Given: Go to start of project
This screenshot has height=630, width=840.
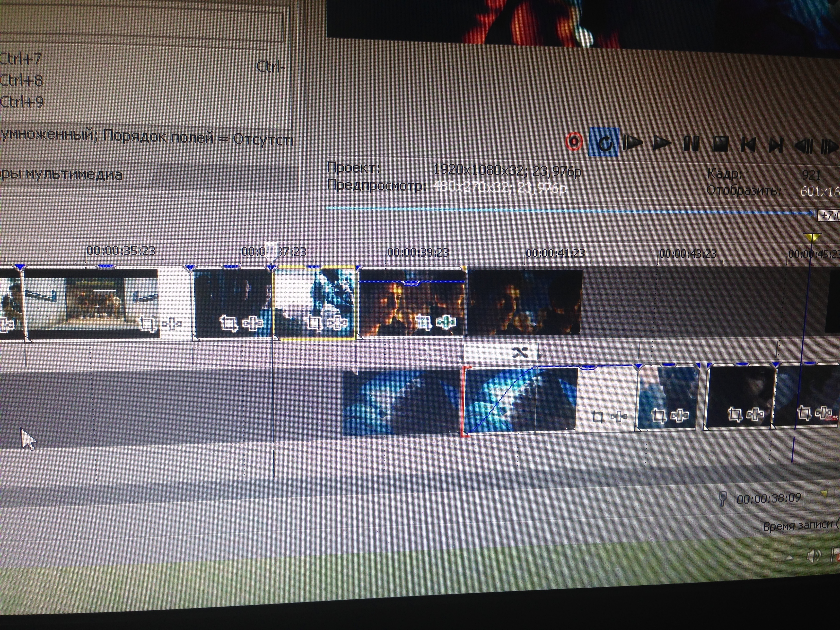Looking at the screenshot, I should (x=748, y=145).
